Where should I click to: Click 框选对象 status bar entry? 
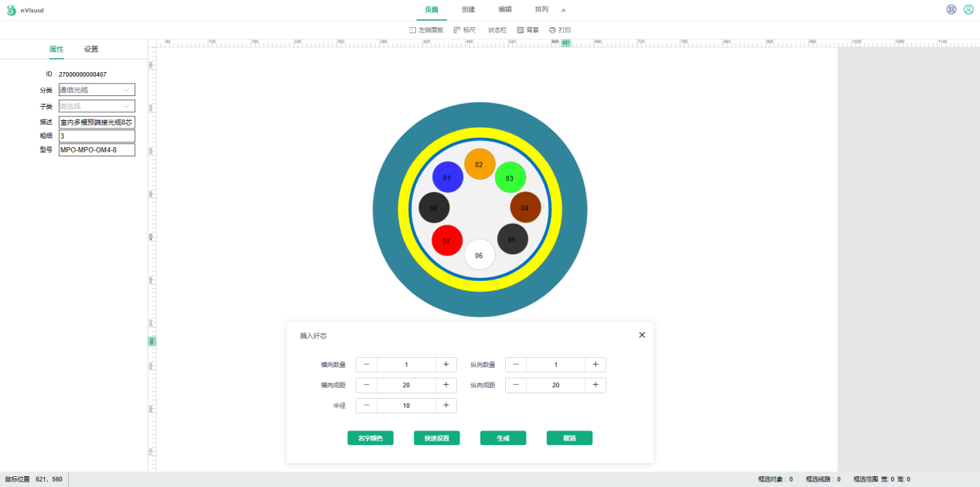(775, 479)
